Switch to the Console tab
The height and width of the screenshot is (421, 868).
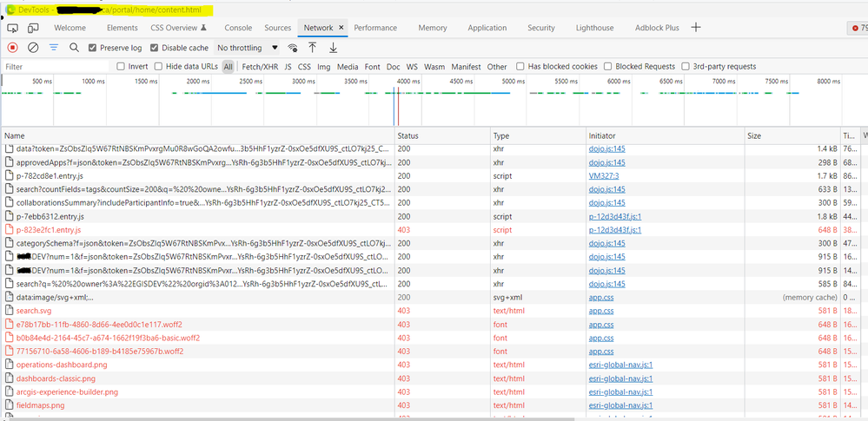(x=238, y=28)
